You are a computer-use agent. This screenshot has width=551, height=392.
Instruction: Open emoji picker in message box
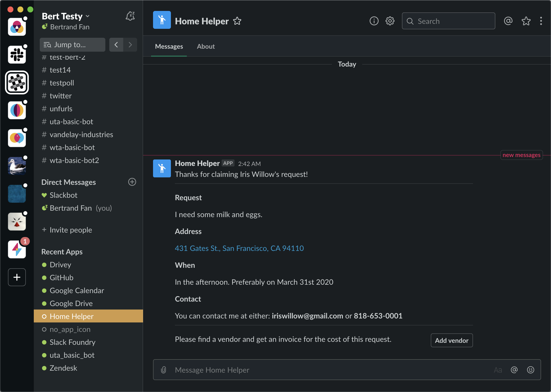pos(530,370)
